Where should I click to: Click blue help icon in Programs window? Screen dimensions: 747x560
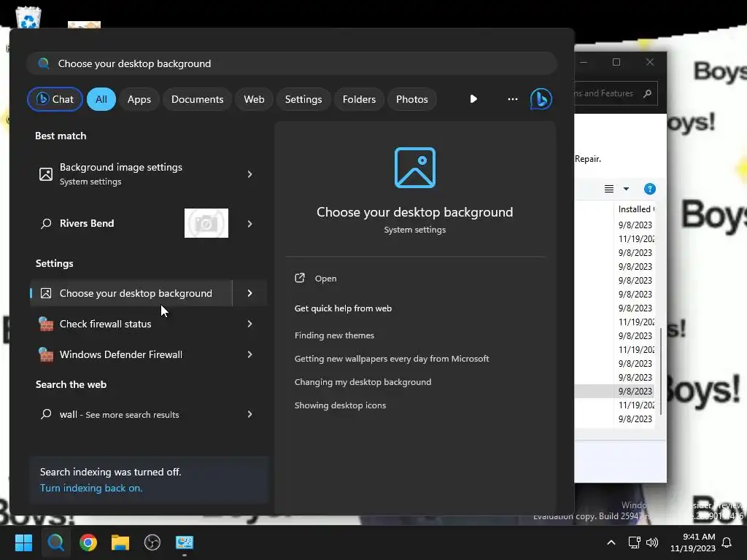649,189
